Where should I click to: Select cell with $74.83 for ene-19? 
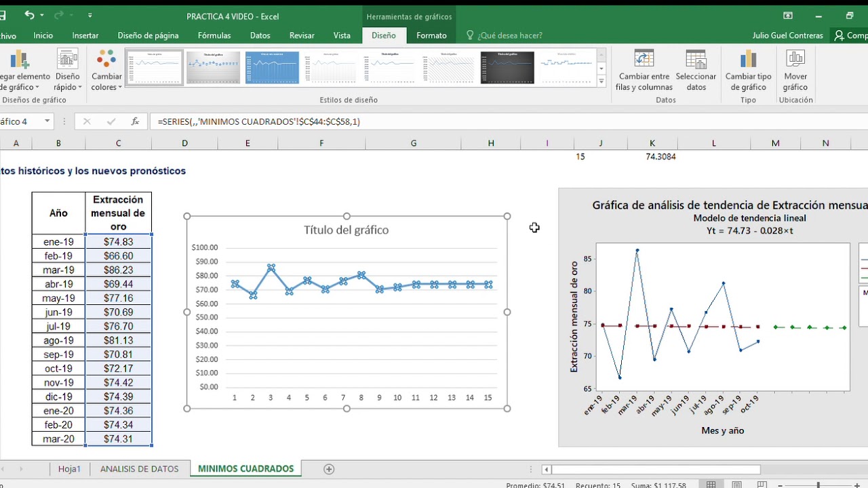(x=118, y=242)
